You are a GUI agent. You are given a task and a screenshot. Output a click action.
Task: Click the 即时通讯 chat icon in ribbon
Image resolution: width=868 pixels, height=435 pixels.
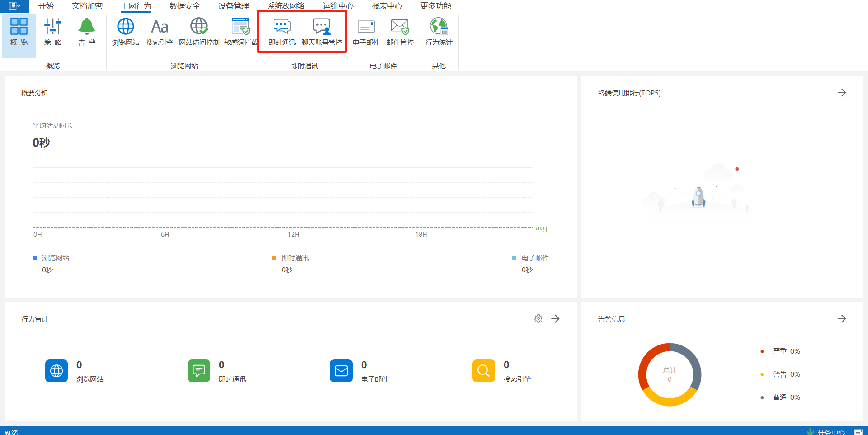pos(282,27)
